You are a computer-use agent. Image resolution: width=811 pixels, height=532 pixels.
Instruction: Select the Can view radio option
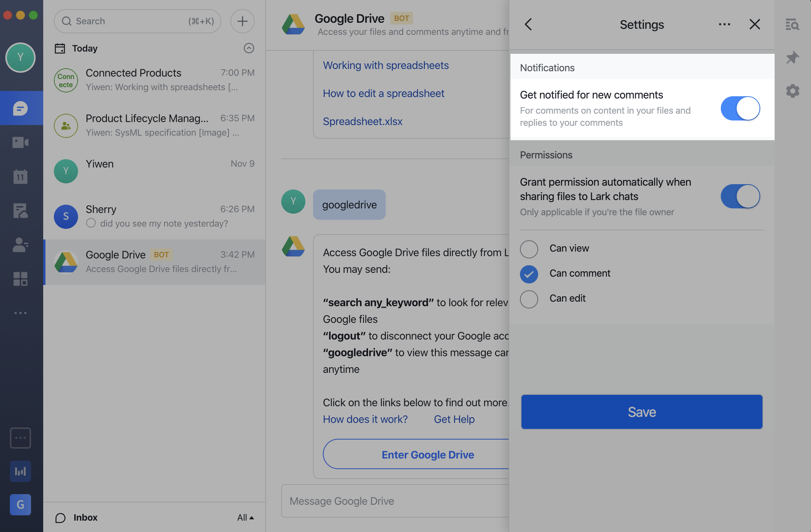coord(529,249)
